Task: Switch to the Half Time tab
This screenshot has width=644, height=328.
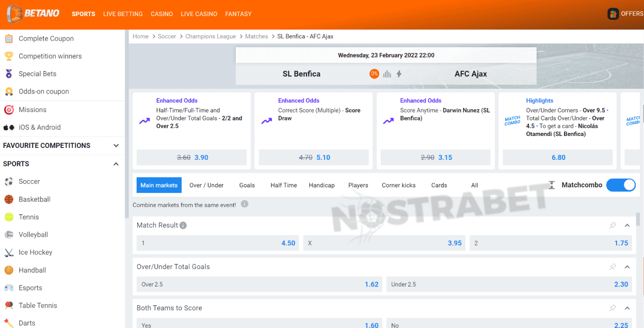Action: [x=284, y=185]
